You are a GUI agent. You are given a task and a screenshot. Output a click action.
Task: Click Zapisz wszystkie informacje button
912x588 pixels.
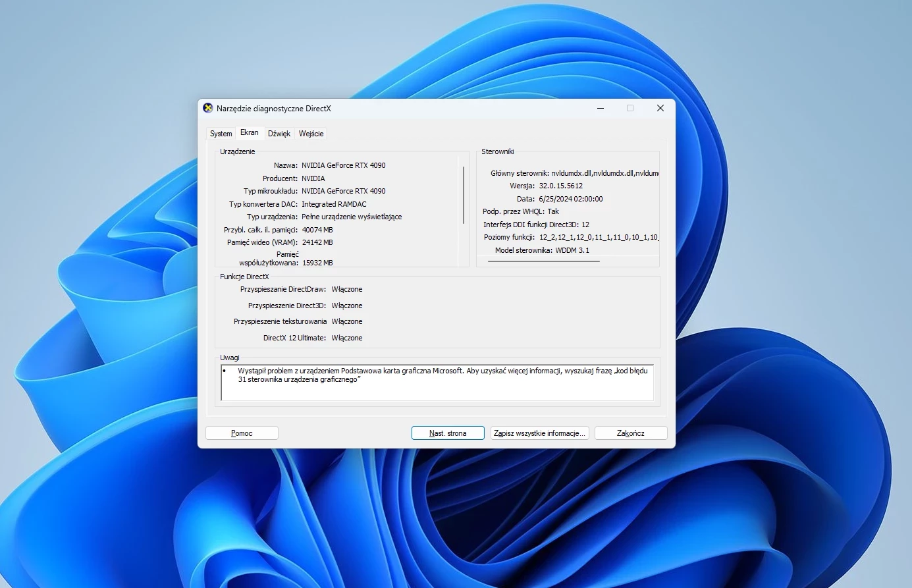pos(540,433)
